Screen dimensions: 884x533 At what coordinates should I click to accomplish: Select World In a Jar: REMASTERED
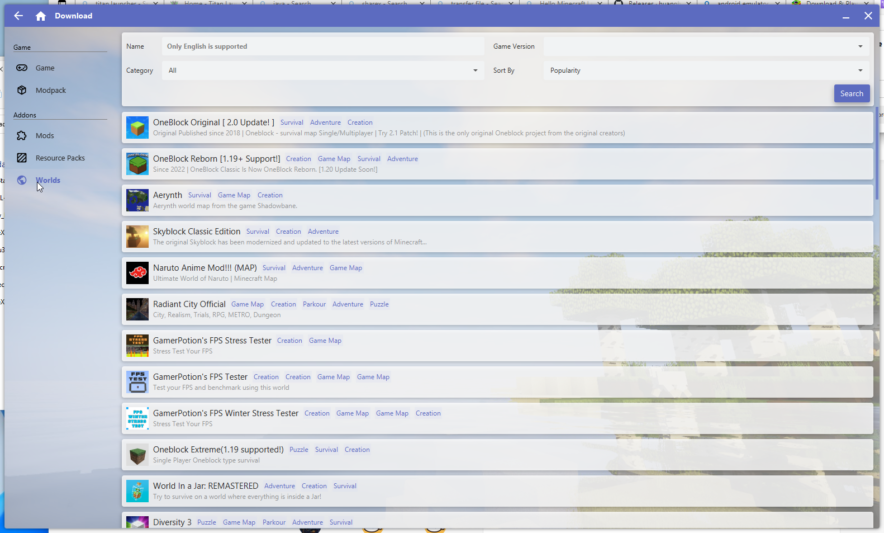tap(205, 486)
